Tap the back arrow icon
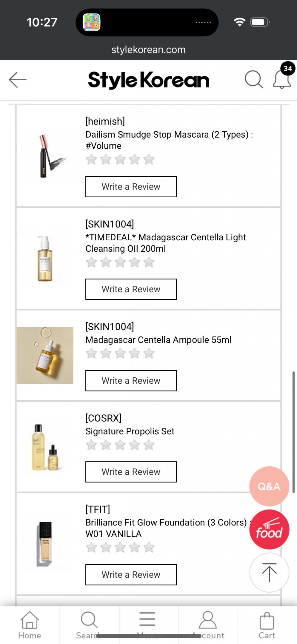 click(x=18, y=80)
